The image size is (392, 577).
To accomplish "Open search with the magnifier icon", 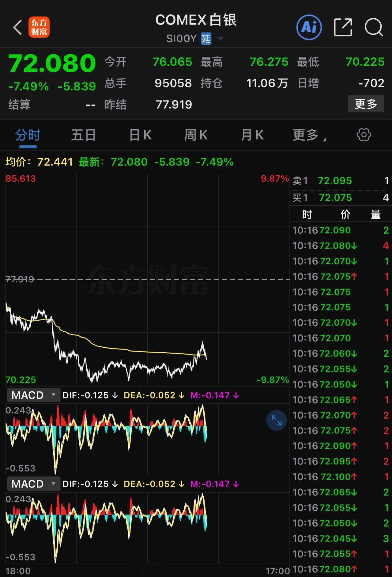I will [x=374, y=28].
